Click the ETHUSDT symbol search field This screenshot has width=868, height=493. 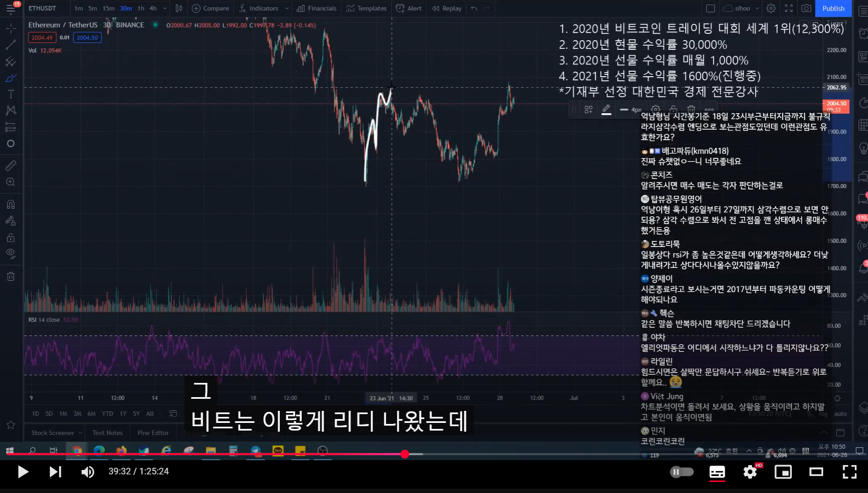tap(43, 8)
